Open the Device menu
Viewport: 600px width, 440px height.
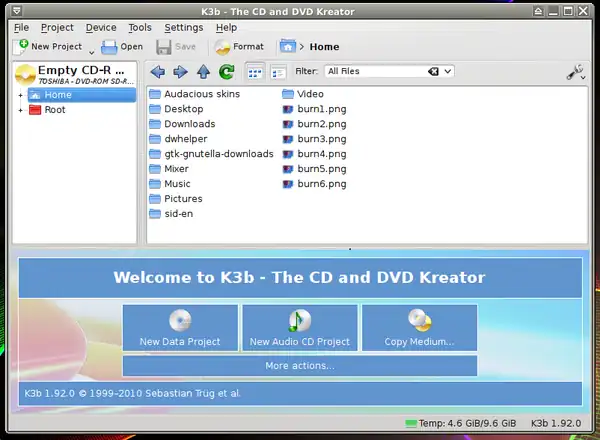pos(100,27)
